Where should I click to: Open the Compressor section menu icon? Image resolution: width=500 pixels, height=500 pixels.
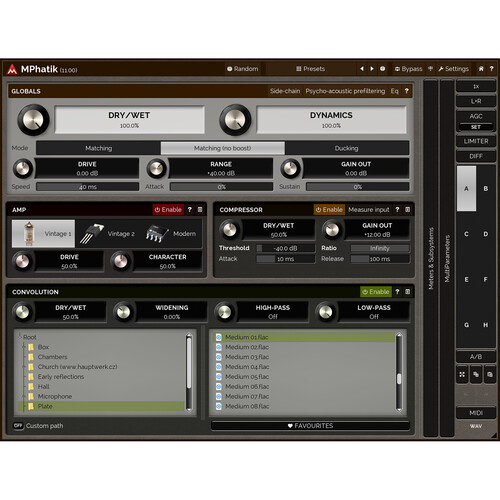(x=408, y=210)
